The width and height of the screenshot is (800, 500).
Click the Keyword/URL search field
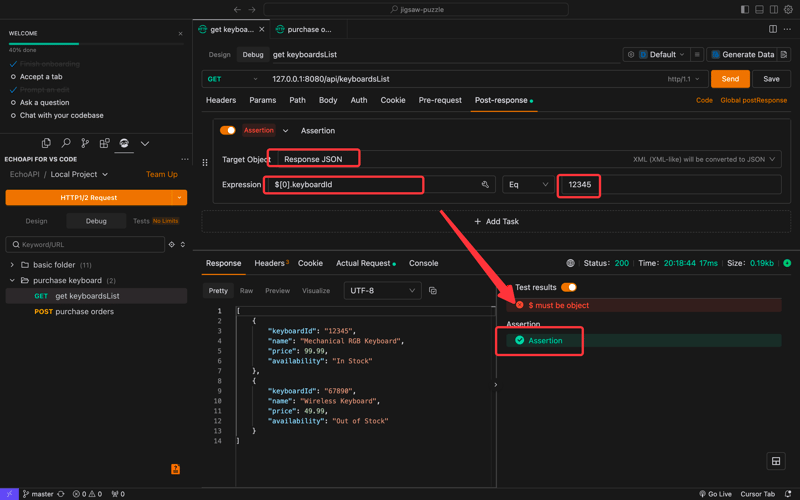85,244
